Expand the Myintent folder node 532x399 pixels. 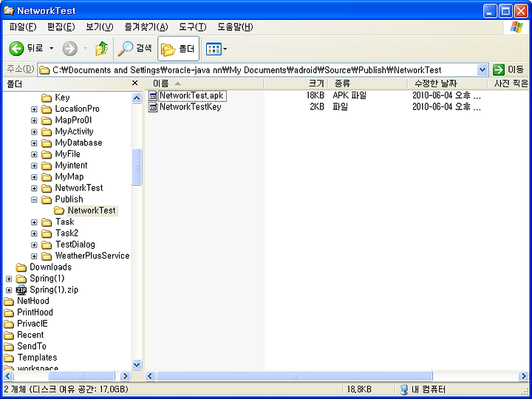point(34,166)
